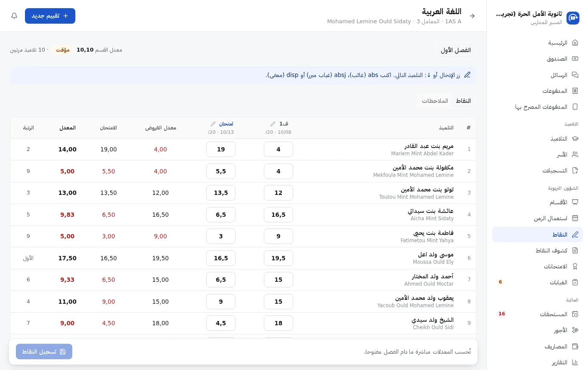Open التسجيلات enrollment icon
Screen dimensions: 588x370
pos(575,170)
